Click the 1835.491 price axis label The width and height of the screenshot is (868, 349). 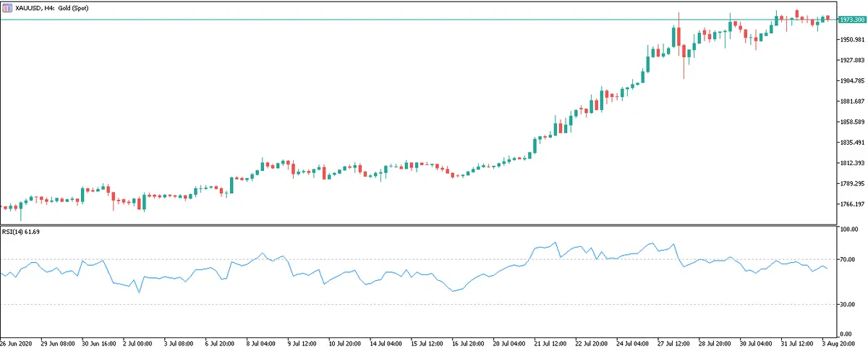tap(849, 143)
